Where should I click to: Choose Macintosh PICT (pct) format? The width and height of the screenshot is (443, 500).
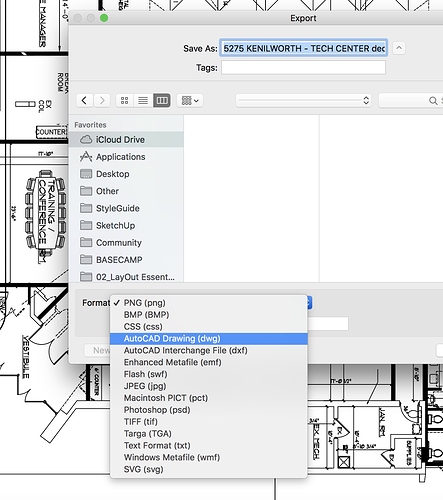(x=208, y=398)
